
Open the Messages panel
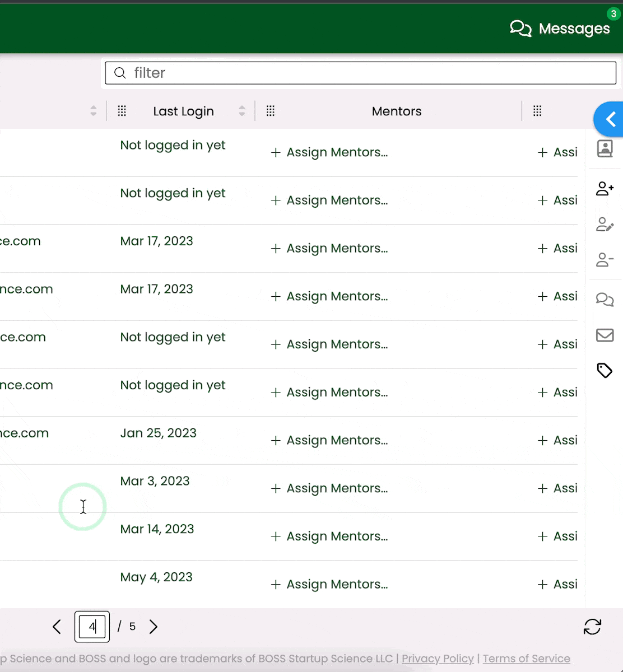click(x=560, y=29)
